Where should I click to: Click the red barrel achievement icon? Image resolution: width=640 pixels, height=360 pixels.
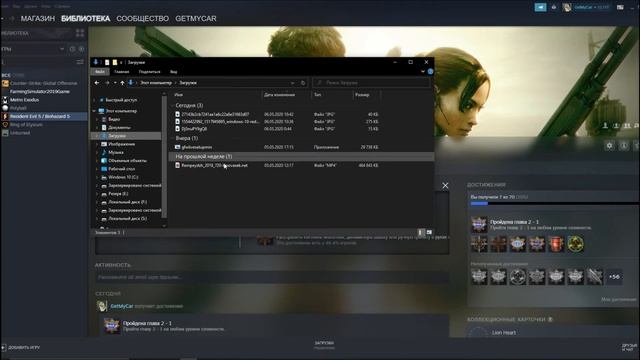[556, 244]
